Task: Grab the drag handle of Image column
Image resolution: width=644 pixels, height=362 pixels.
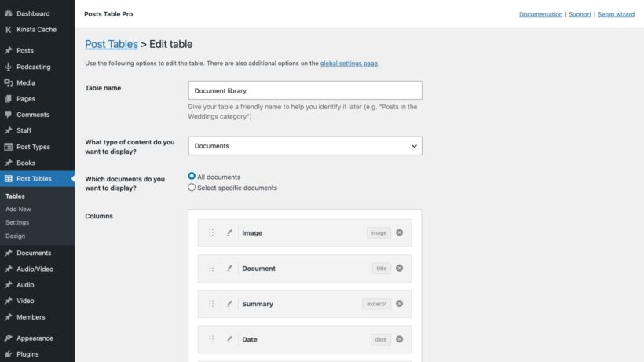Action: [x=211, y=232]
